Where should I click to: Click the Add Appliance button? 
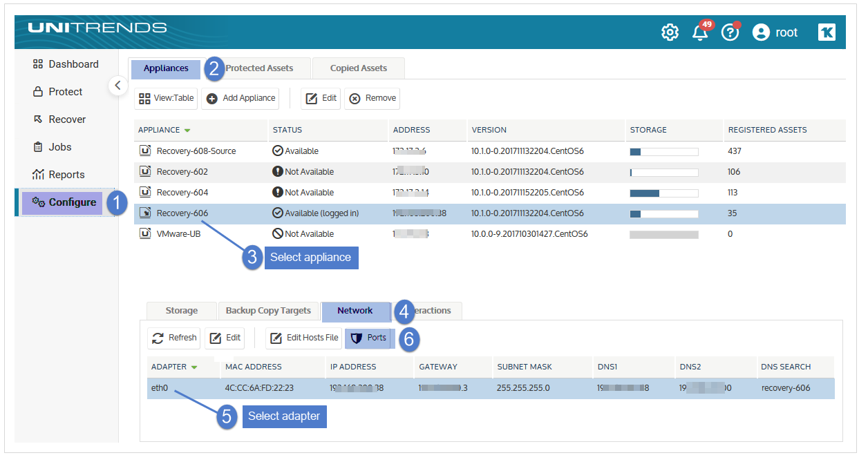[240, 98]
